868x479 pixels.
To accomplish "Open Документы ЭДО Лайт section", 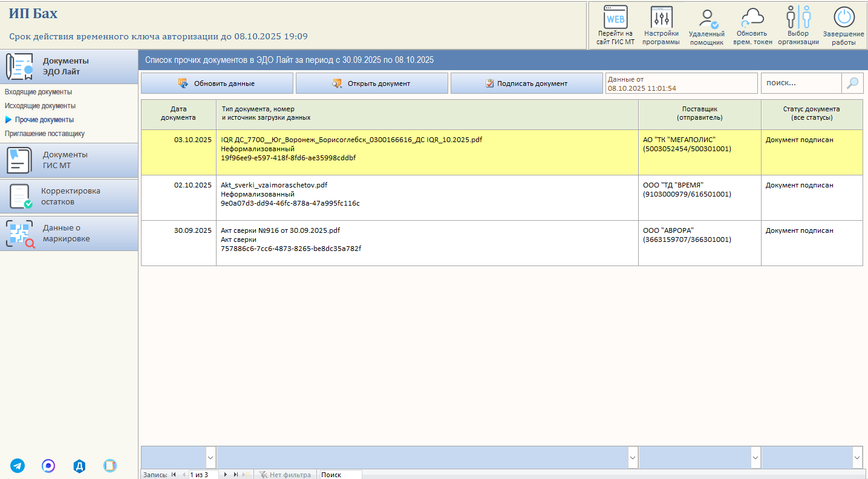I will tap(69, 67).
